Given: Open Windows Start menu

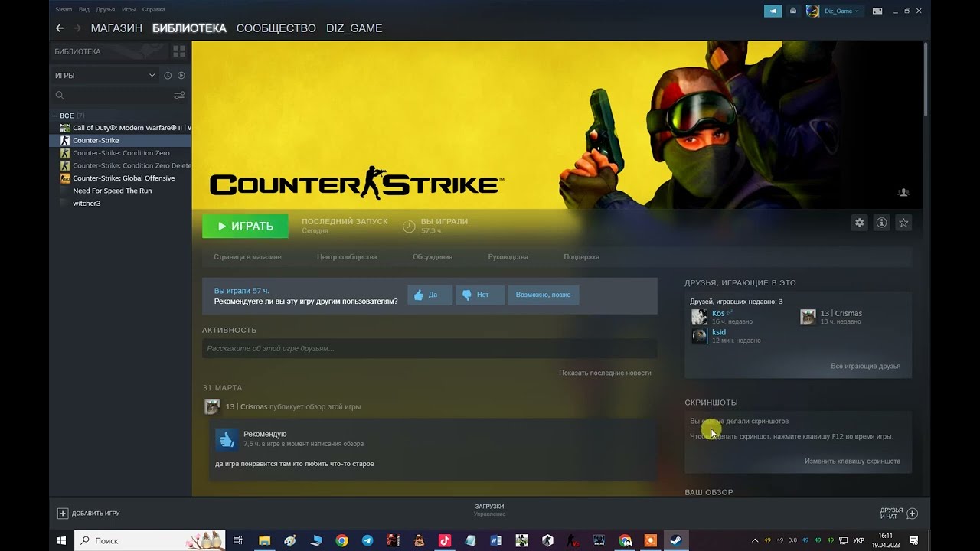Looking at the screenshot, I should tap(61, 540).
